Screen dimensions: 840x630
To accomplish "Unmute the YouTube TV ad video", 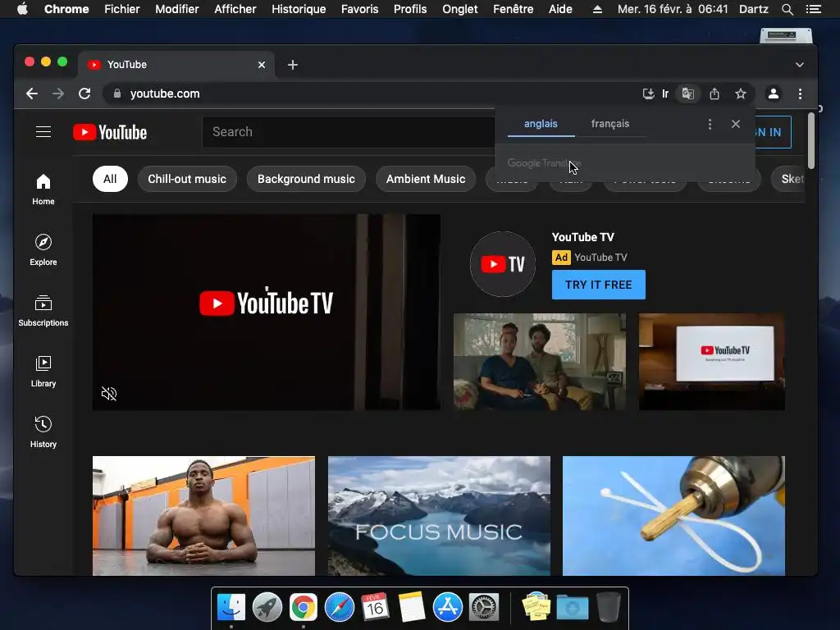I will pos(109,394).
